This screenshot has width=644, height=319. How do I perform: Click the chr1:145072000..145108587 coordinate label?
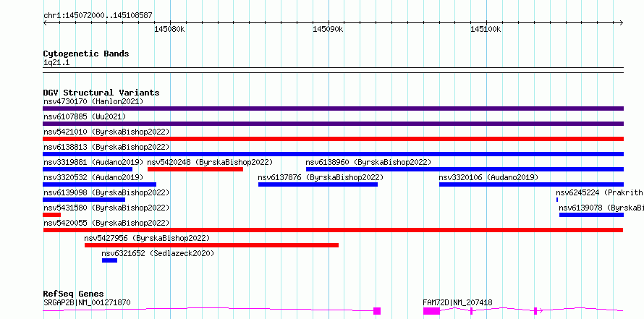pos(98,16)
